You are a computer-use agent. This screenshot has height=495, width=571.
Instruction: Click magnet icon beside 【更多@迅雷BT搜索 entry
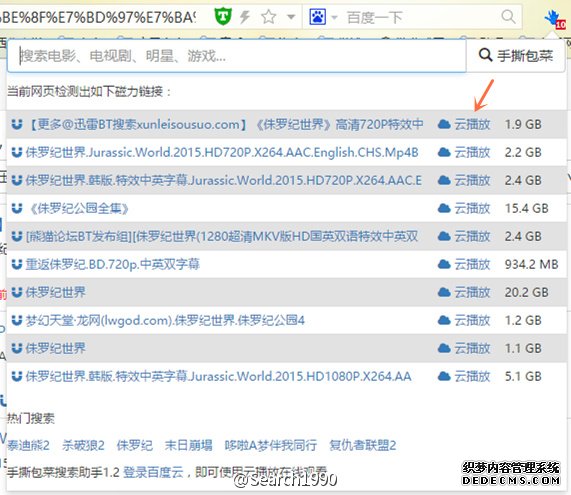17,125
